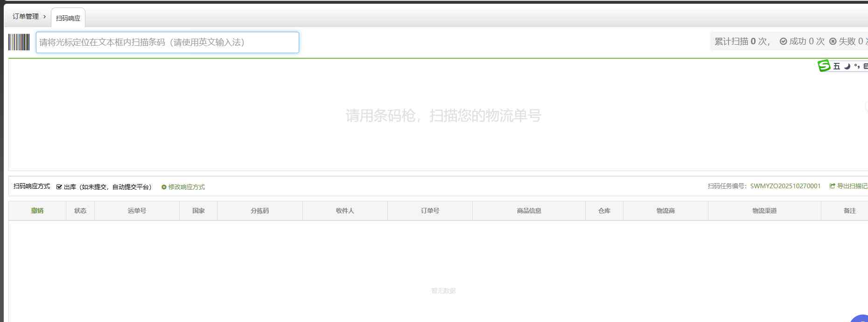The image size is (868, 322).
Task: Click the 撤销 column header
Action: coord(37,211)
